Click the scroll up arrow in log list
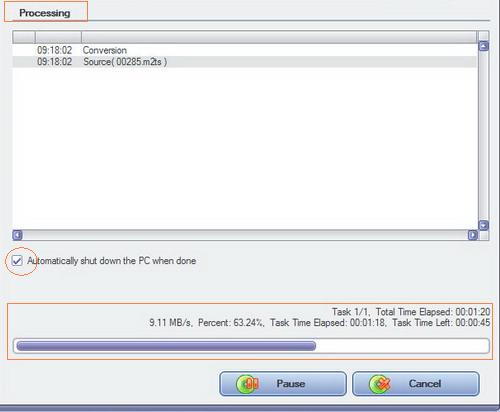 tap(483, 46)
